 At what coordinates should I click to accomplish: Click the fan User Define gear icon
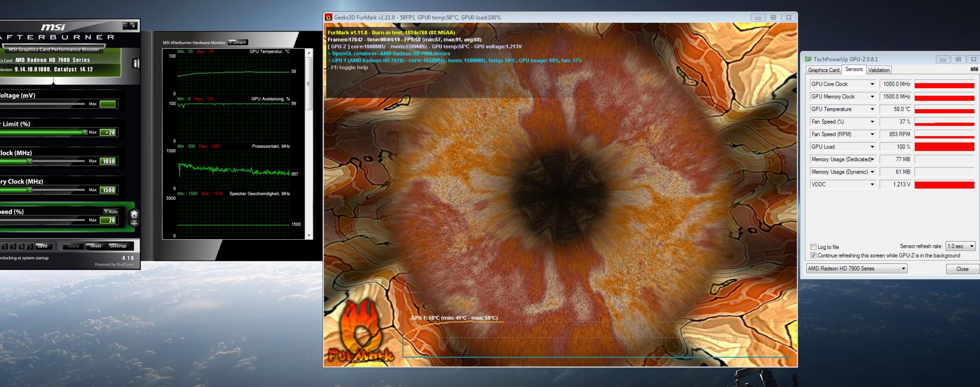(x=134, y=216)
